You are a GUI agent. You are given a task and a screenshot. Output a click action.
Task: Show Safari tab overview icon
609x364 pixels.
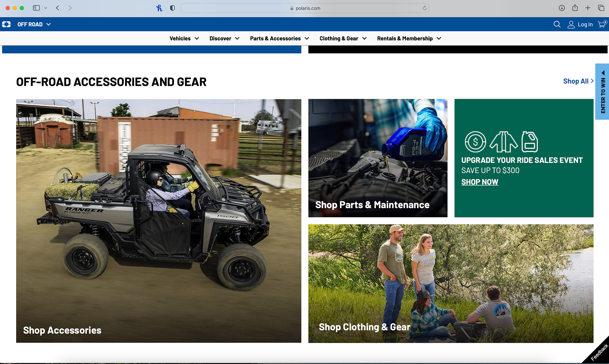(x=601, y=8)
